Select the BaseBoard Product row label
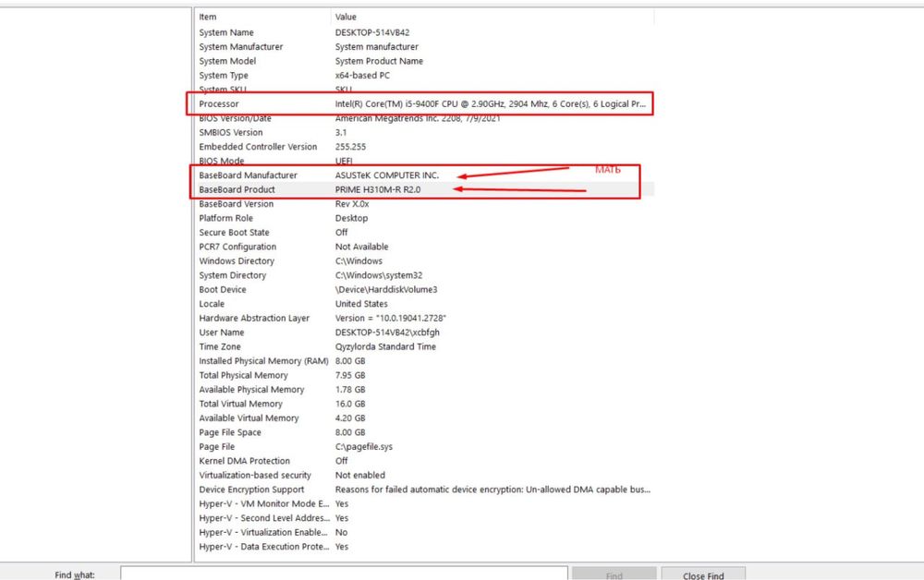The image size is (924, 580). click(x=237, y=189)
